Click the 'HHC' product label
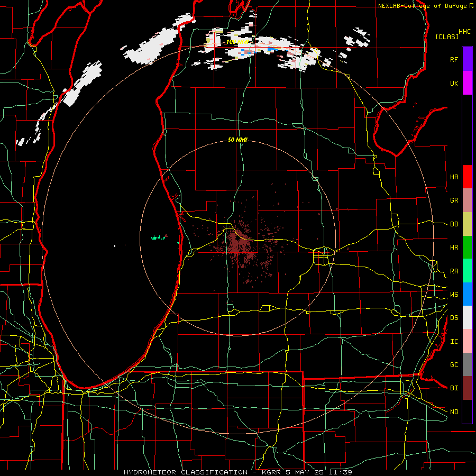476x476 pixels. tap(464, 32)
